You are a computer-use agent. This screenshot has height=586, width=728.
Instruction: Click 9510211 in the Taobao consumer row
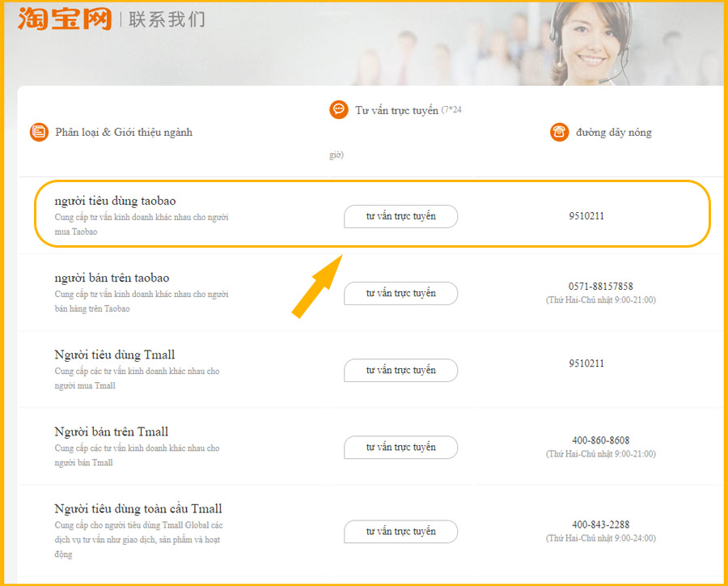tap(586, 216)
